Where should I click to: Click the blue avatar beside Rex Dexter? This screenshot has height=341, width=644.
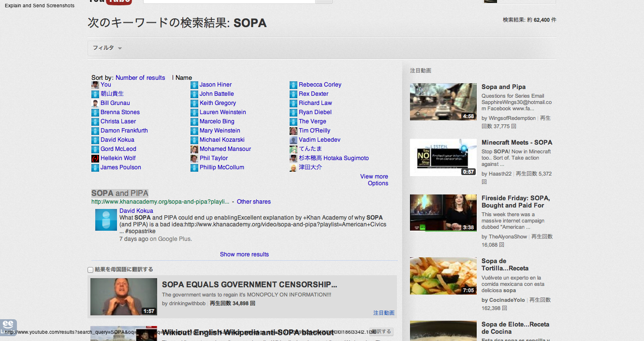(293, 94)
